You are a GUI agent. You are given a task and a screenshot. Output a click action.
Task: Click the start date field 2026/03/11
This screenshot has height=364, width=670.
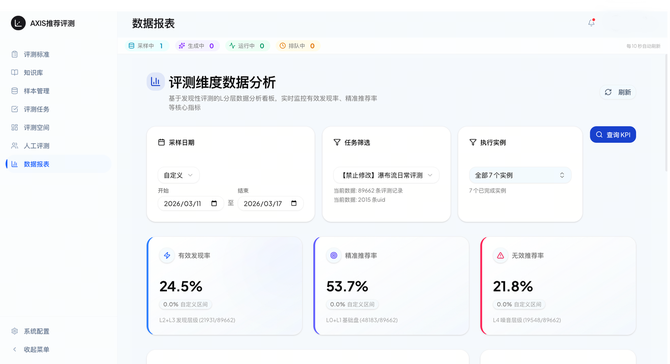pyautogui.click(x=191, y=203)
